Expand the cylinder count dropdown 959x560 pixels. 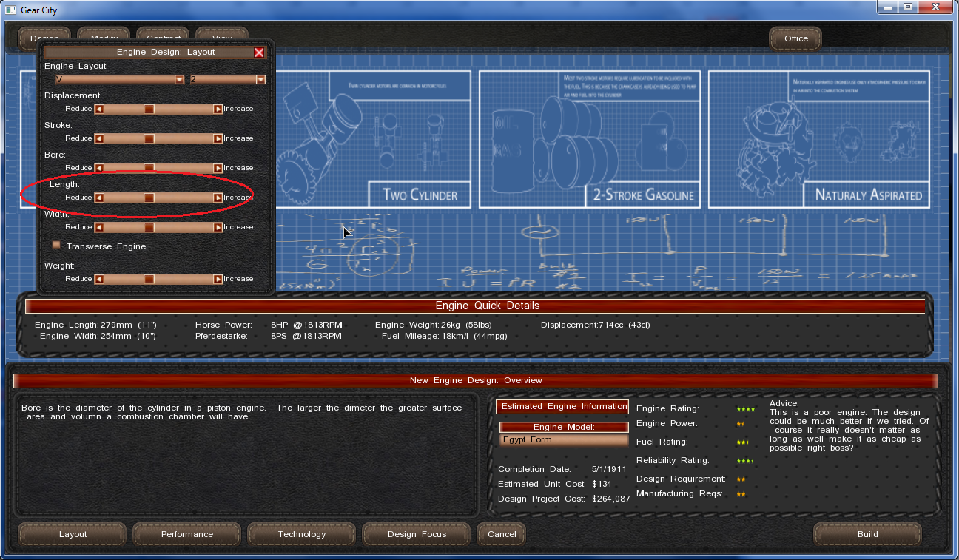(260, 80)
